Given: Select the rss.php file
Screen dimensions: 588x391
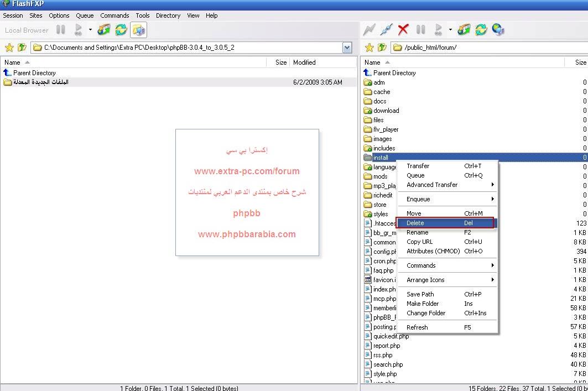Looking at the screenshot, I should (378, 355).
